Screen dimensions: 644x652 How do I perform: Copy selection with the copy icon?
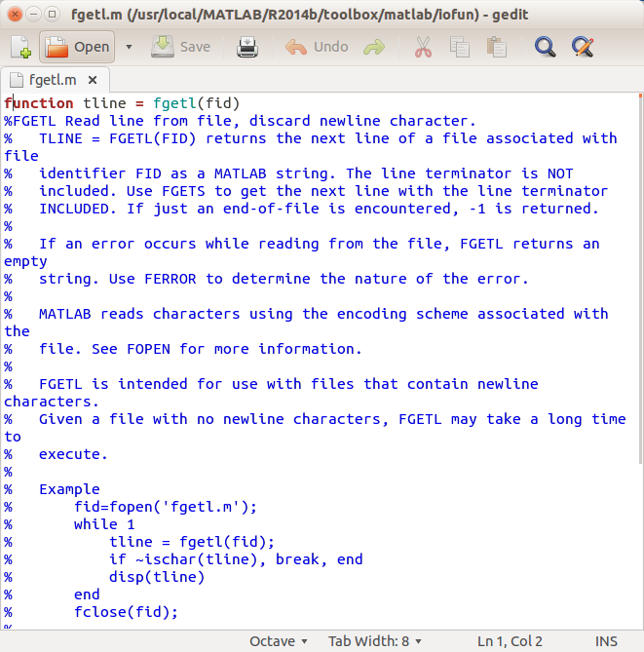coord(460,47)
